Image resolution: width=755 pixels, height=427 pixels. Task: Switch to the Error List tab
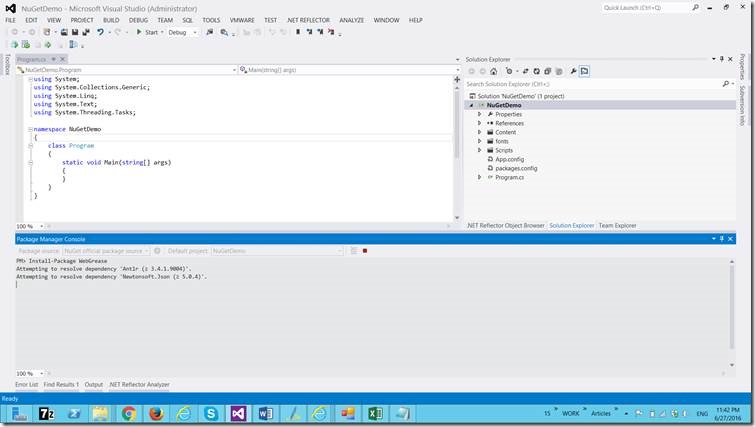coord(26,385)
